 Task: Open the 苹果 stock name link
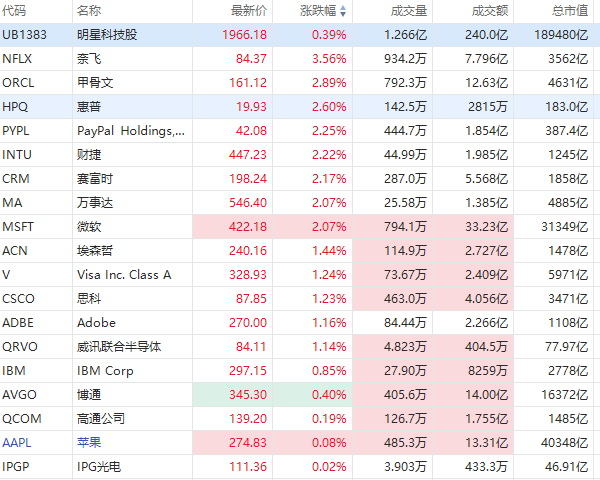click(x=89, y=442)
